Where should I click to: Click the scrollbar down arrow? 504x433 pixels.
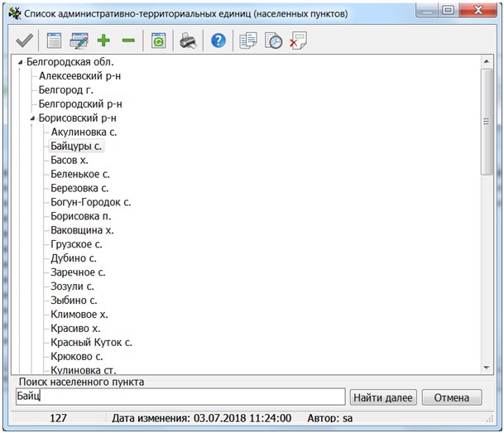coord(487,367)
